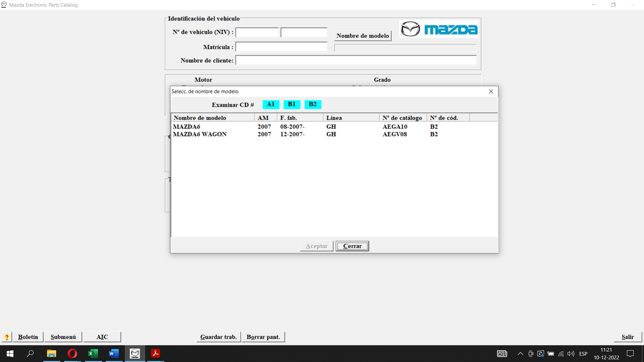Focus the first NIV vehicle number field
The height and width of the screenshot is (362, 644).
[x=257, y=32]
